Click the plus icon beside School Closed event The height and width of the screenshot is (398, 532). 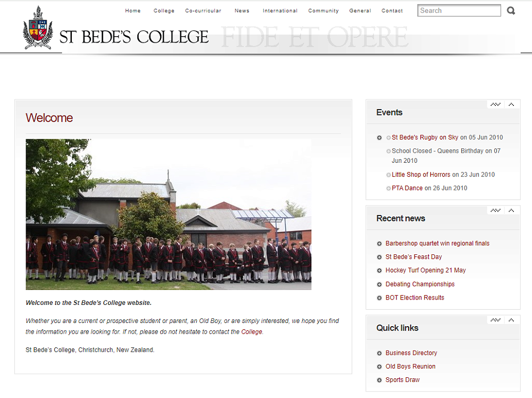[388, 151]
